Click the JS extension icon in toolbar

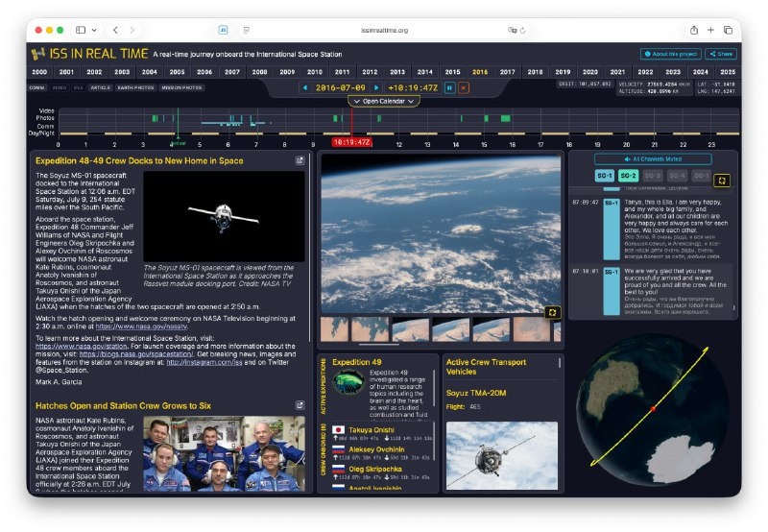point(223,30)
